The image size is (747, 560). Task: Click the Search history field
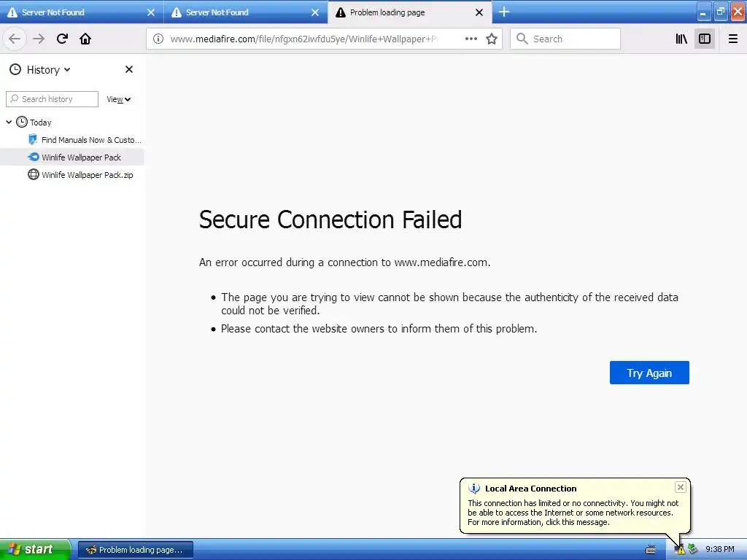pyautogui.click(x=52, y=99)
